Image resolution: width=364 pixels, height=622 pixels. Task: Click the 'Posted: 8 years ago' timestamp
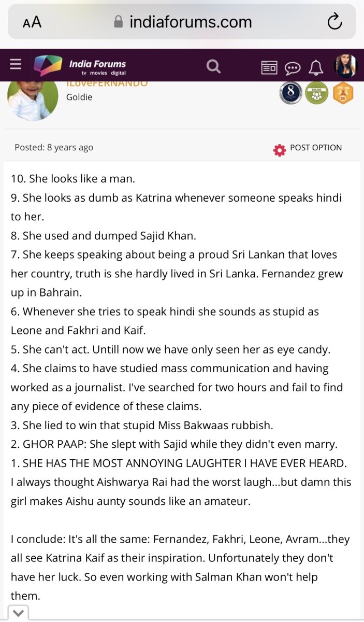[x=54, y=148]
